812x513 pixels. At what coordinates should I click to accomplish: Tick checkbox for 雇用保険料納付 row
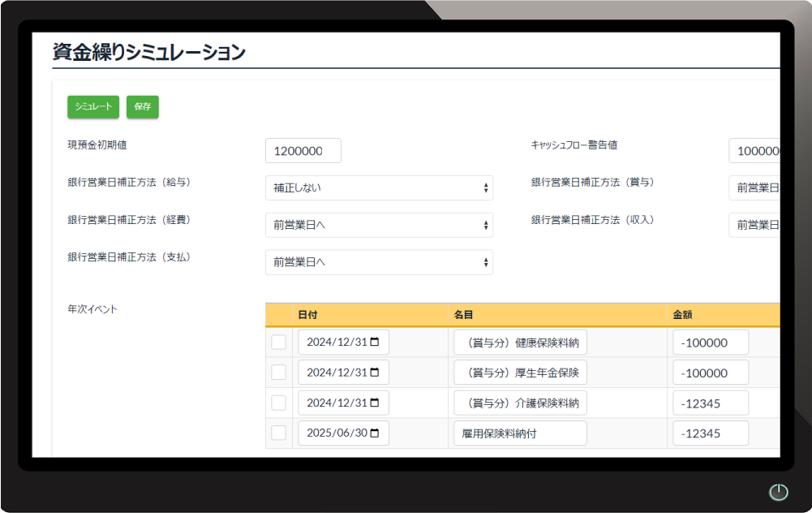(278, 433)
